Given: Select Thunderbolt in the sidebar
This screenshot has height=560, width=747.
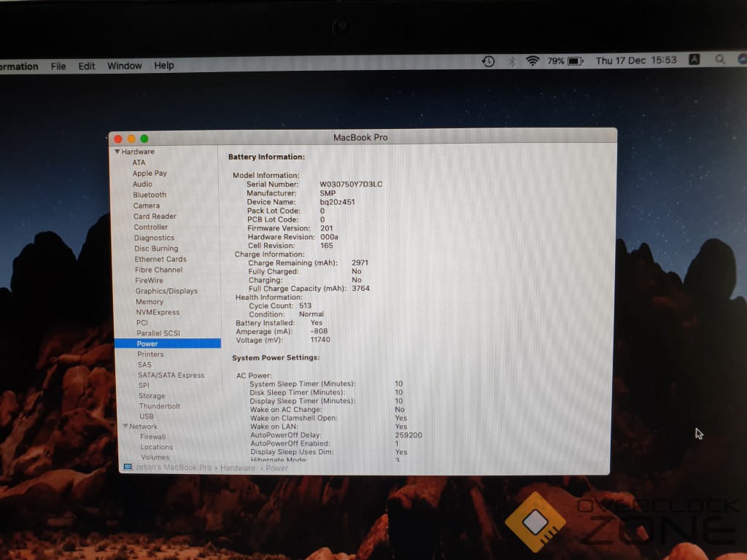Looking at the screenshot, I should click(160, 406).
